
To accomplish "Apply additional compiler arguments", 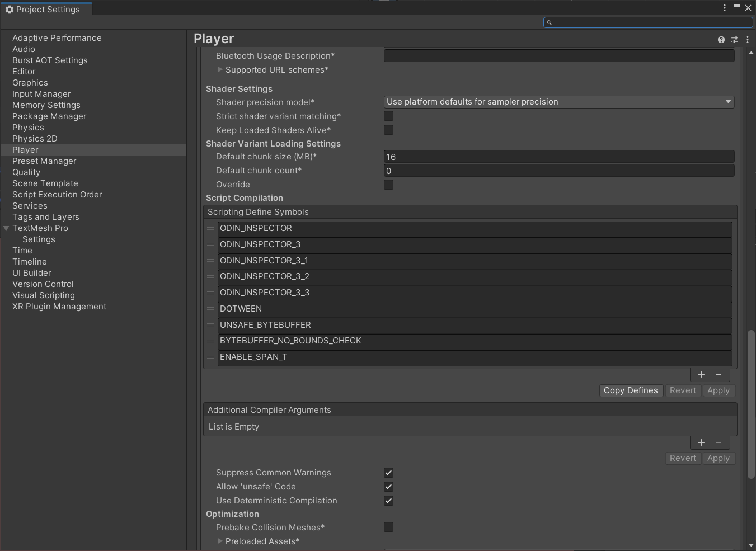I will click(719, 458).
